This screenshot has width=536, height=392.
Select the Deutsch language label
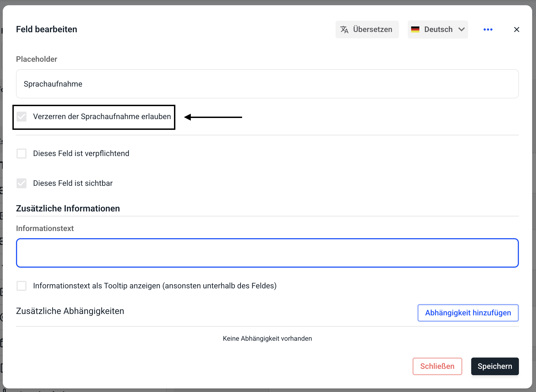(x=438, y=29)
